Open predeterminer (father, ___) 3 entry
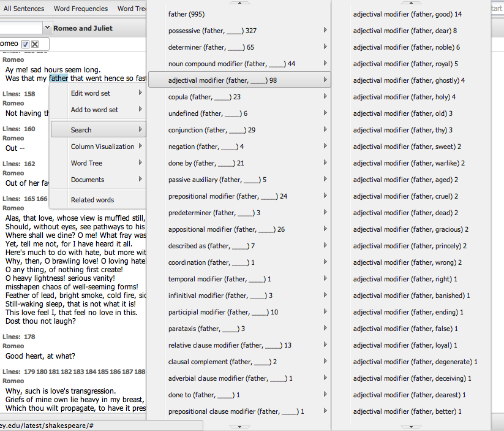Image resolution: width=504 pixels, height=431 pixels. (x=239, y=213)
